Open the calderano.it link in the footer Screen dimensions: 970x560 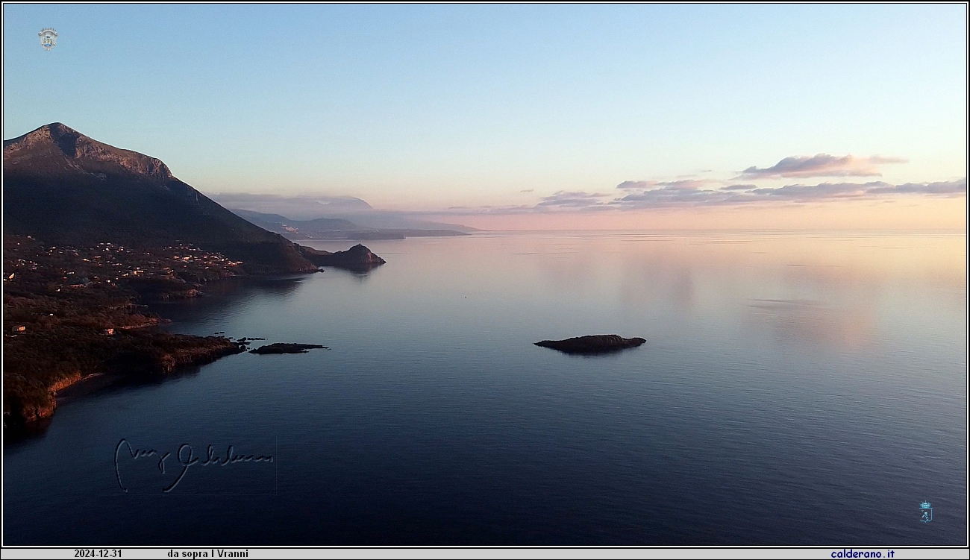(862, 554)
